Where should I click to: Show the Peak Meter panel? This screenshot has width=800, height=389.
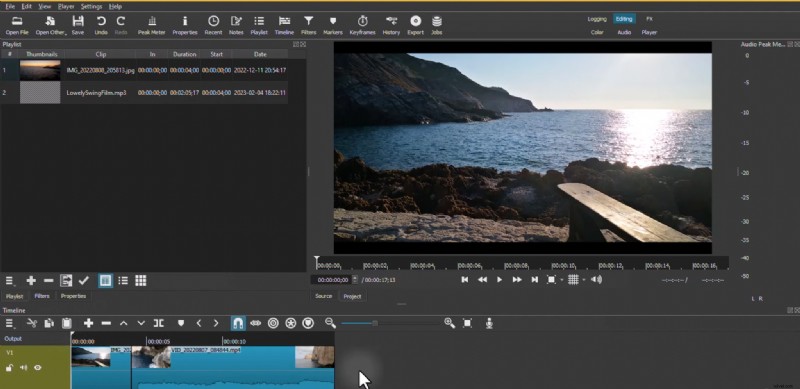coord(152,25)
